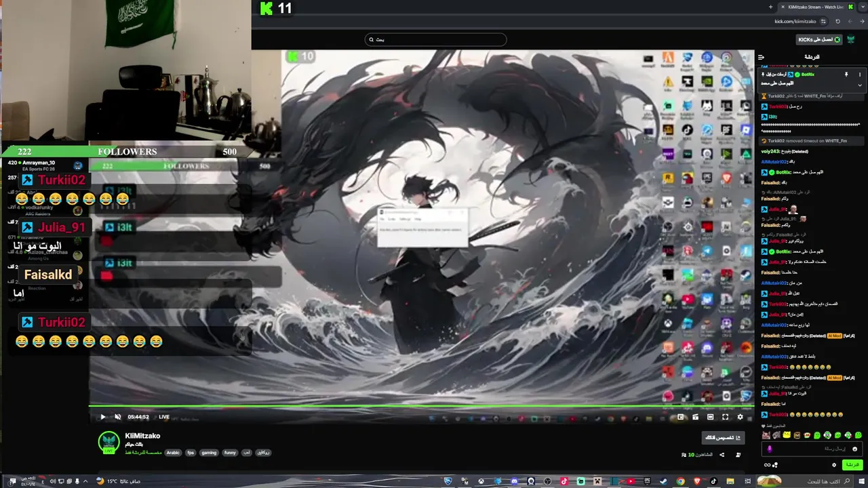Open the browser tab list dropdown

[863, 7]
